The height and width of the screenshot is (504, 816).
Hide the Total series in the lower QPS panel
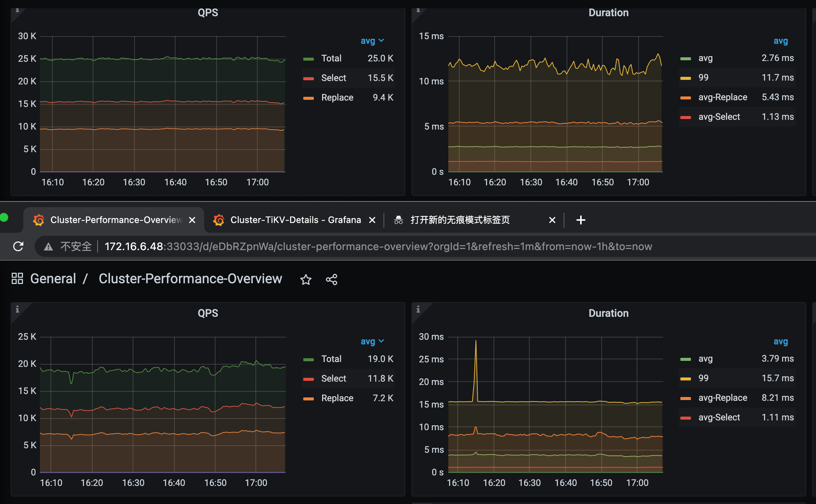point(332,359)
